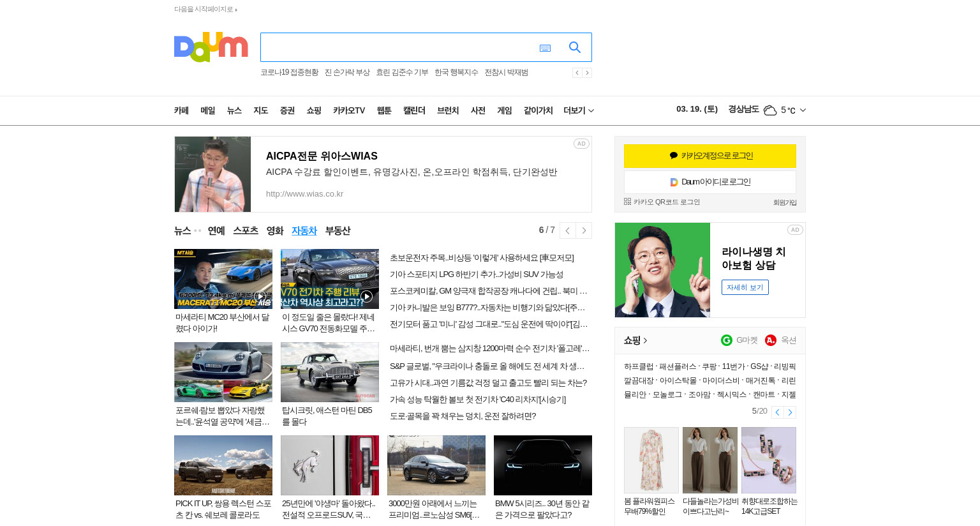
Task: Go to previous shopping items page
Action: coord(777,412)
